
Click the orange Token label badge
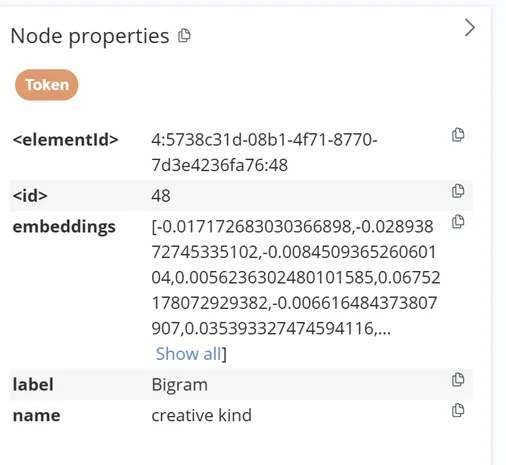pos(47,85)
